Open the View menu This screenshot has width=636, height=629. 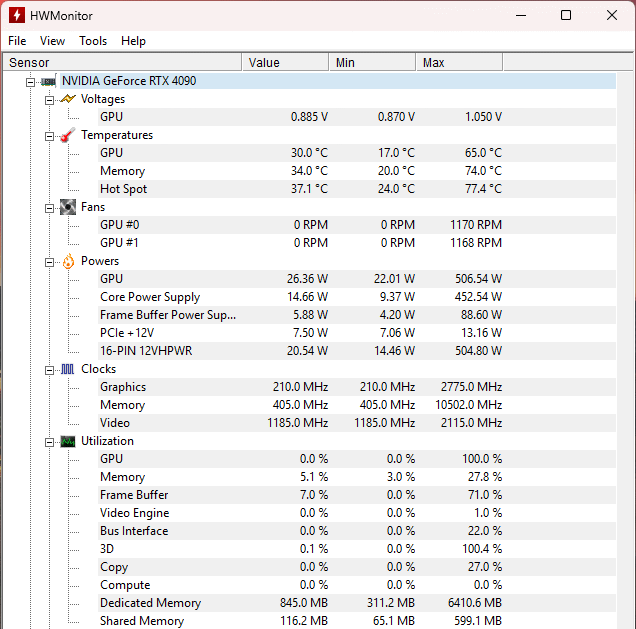pos(52,41)
